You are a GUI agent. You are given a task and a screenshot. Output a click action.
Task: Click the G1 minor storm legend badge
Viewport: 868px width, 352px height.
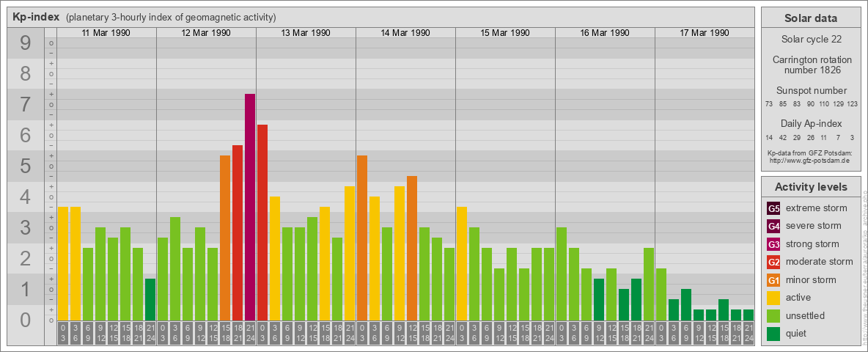point(773,279)
